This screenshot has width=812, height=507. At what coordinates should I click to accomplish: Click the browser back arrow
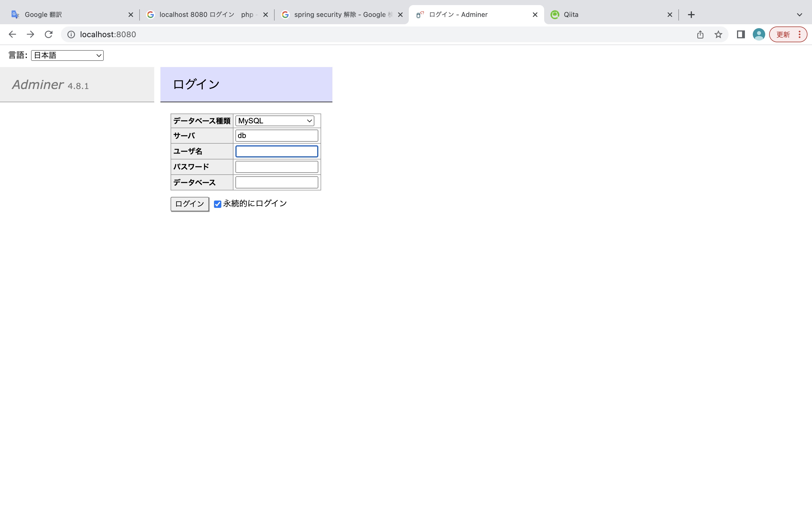click(x=12, y=34)
